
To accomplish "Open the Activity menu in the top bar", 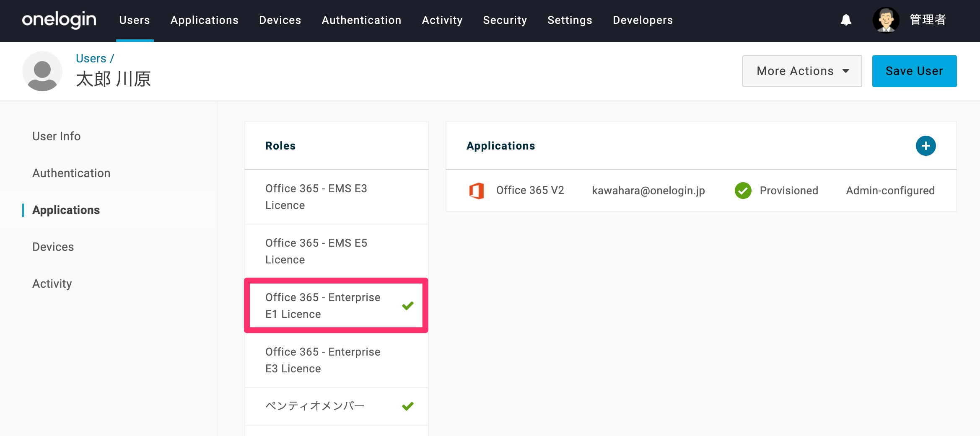I will [442, 20].
